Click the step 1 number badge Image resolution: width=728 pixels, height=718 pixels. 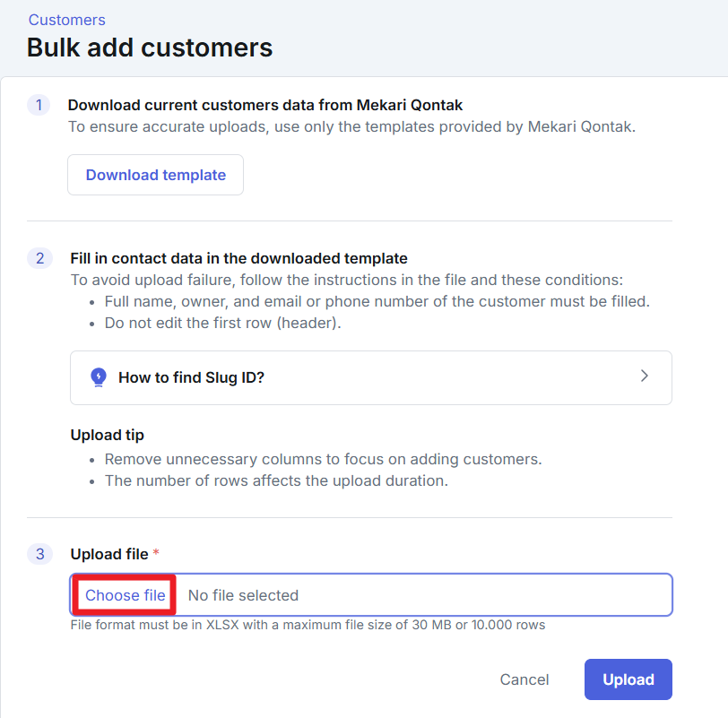click(x=39, y=105)
